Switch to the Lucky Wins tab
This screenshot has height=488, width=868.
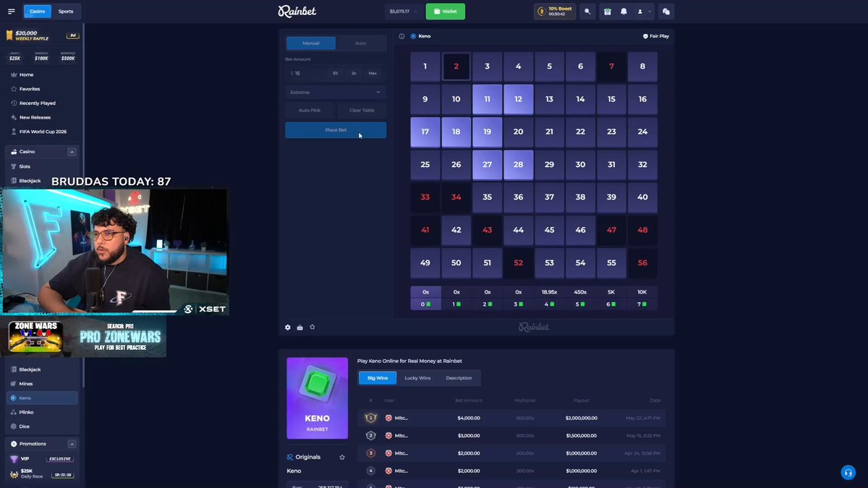(417, 378)
